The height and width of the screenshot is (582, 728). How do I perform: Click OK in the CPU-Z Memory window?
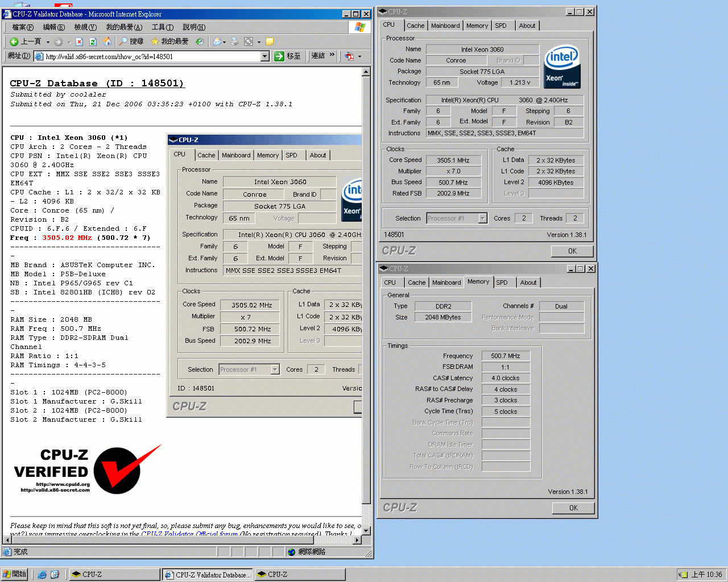[x=573, y=508]
